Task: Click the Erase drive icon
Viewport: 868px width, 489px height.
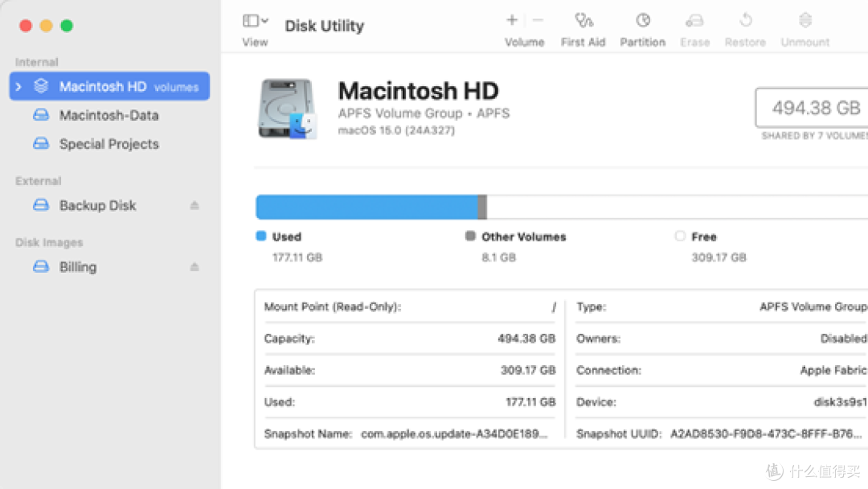Action: [x=694, y=21]
